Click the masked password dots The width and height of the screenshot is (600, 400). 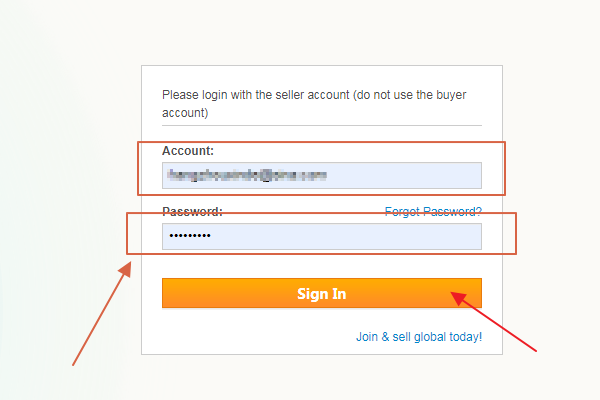190,236
